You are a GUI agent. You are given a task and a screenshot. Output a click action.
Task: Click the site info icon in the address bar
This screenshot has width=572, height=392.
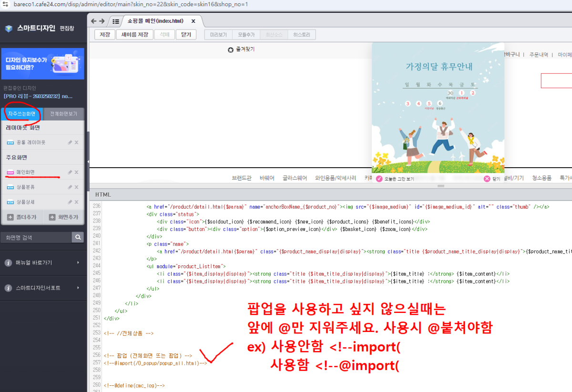click(x=5, y=4)
